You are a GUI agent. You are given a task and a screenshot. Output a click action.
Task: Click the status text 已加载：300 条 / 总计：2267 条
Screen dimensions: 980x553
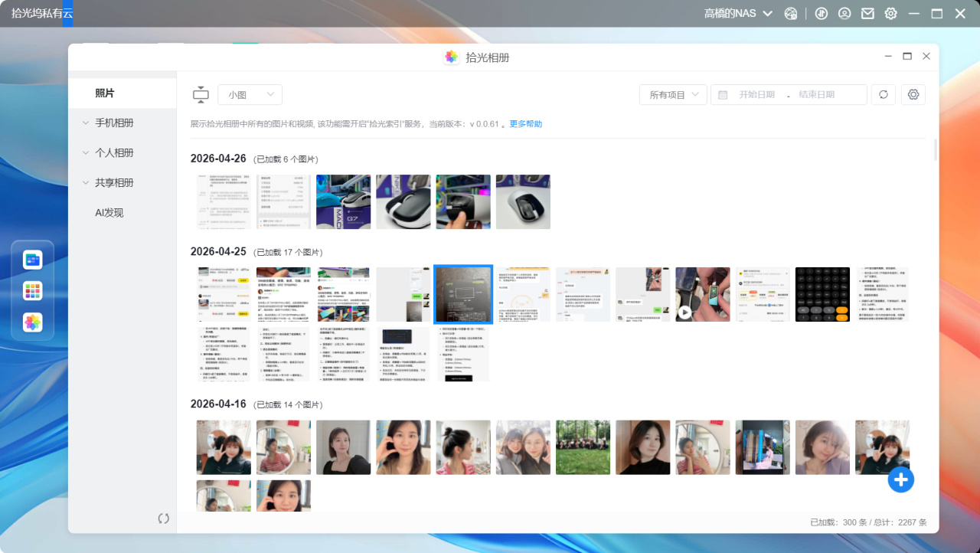pyautogui.click(x=868, y=522)
